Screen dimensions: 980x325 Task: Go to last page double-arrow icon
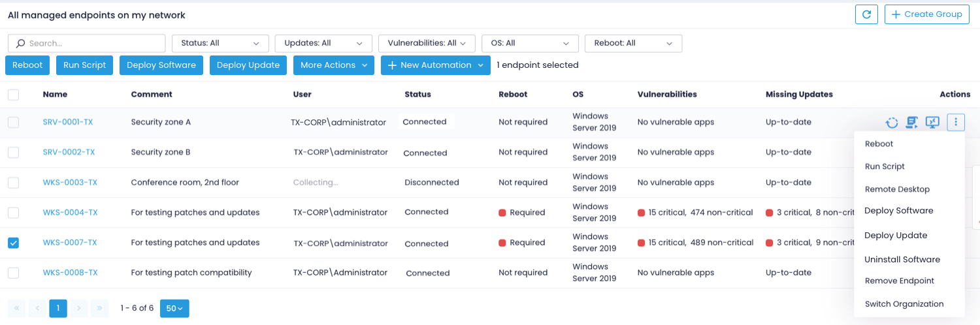coord(100,308)
